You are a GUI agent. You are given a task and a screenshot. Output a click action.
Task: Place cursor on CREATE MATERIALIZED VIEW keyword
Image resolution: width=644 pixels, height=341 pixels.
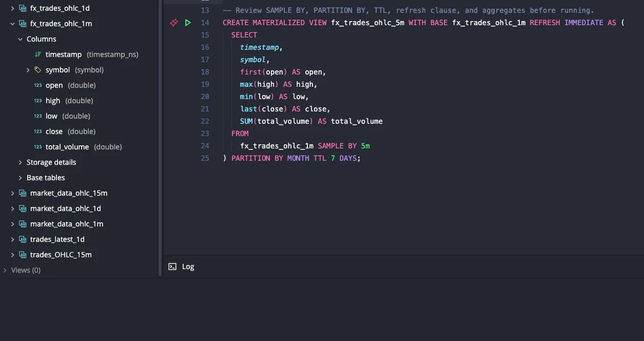(x=275, y=23)
